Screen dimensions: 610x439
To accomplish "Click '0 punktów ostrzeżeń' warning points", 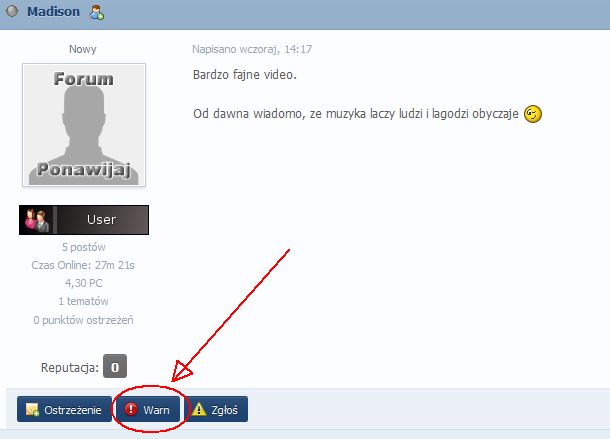I will pyautogui.click(x=83, y=320).
